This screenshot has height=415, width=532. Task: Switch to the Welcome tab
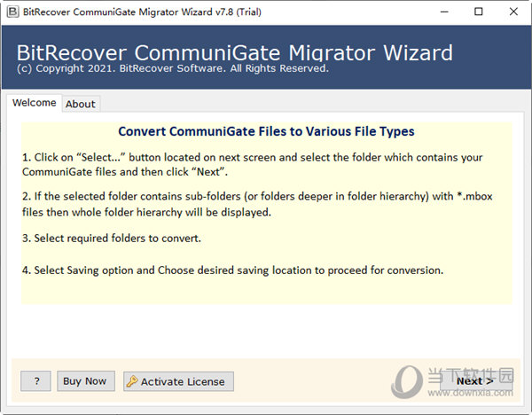pyautogui.click(x=35, y=103)
